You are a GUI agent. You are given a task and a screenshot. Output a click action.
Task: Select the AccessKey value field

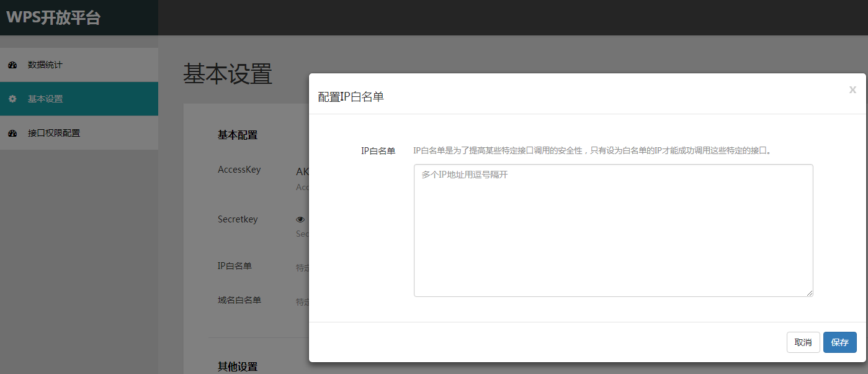(x=302, y=171)
